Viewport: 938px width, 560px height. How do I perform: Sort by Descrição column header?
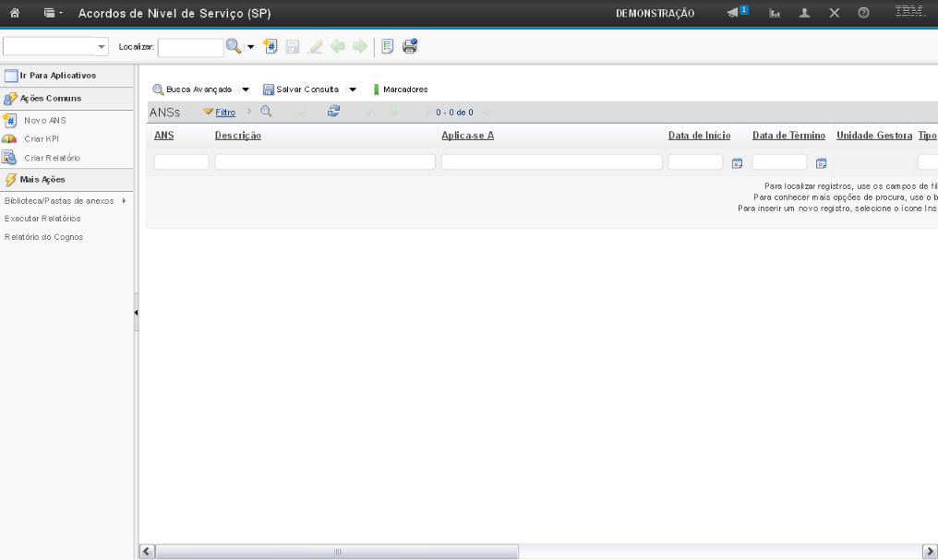click(x=237, y=136)
